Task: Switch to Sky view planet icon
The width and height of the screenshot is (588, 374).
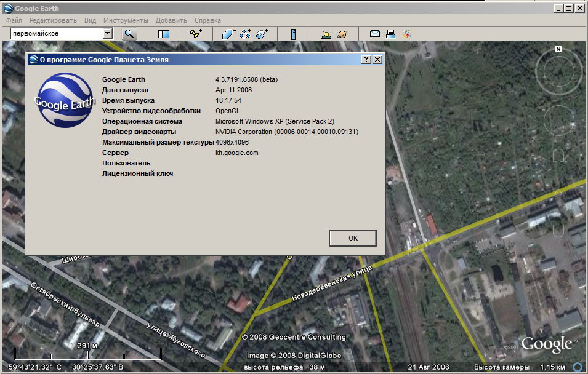Action: [x=342, y=34]
